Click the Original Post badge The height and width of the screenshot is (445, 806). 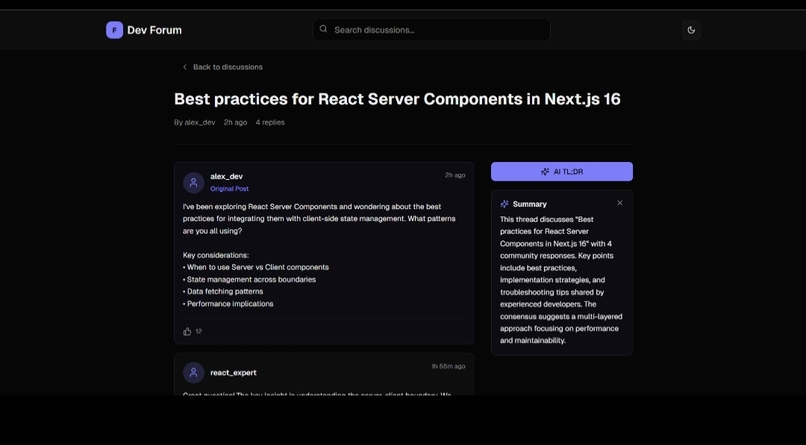click(x=229, y=189)
